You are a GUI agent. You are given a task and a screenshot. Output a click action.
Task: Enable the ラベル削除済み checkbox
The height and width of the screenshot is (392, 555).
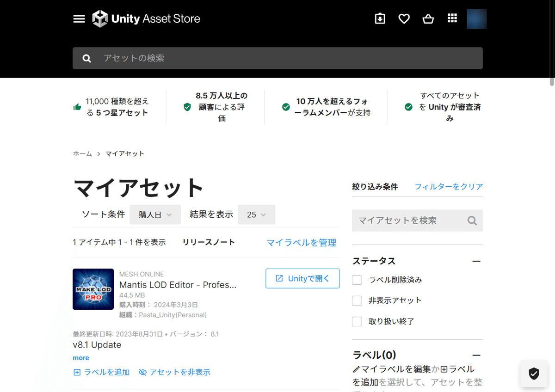click(x=357, y=280)
